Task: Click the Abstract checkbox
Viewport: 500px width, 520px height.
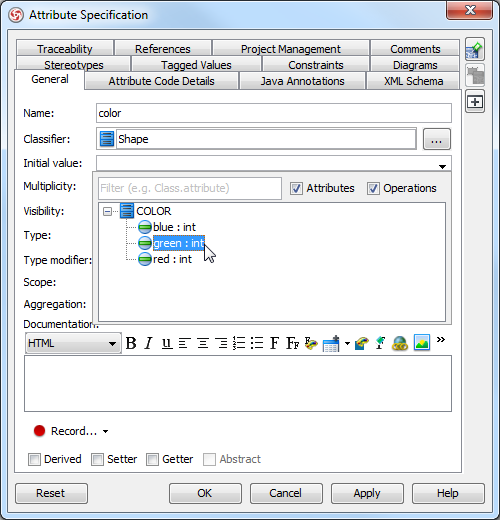Action: click(209, 459)
